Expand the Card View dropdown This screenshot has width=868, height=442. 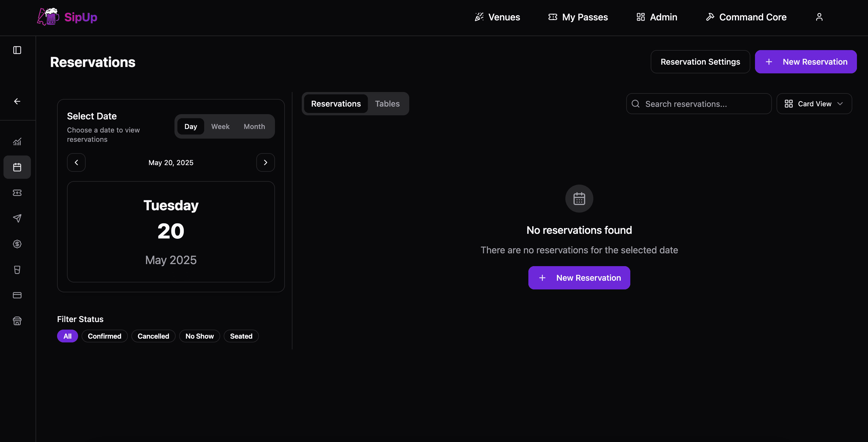(x=814, y=104)
